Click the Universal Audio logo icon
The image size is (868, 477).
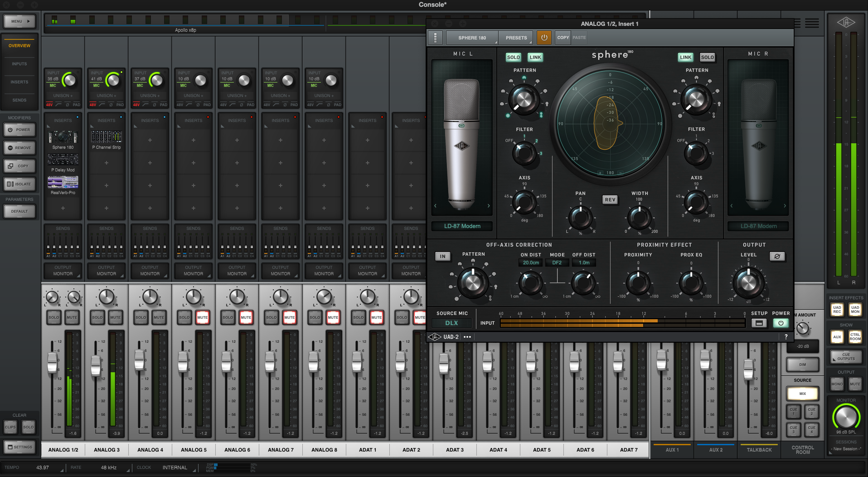(x=846, y=22)
